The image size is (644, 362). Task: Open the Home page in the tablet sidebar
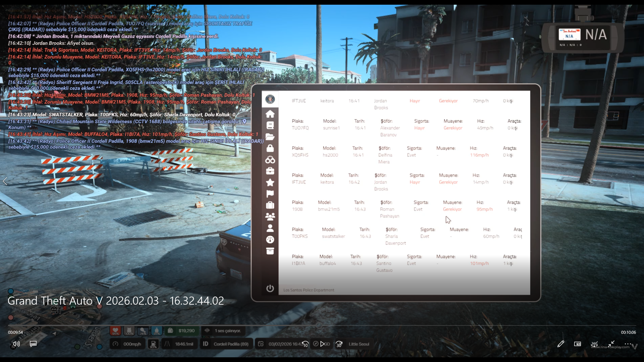coord(270,114)
